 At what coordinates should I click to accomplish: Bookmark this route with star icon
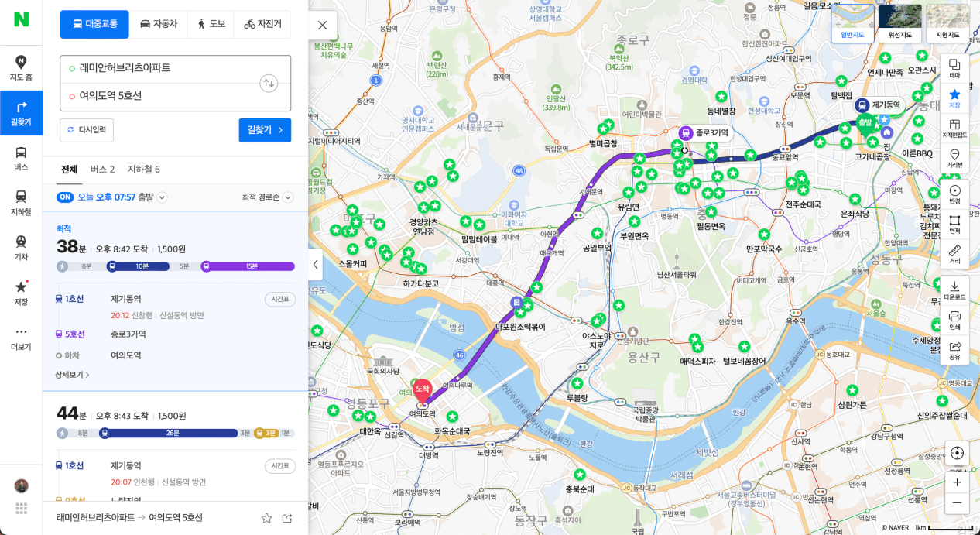pyautogui.click(x=266, y=518)
